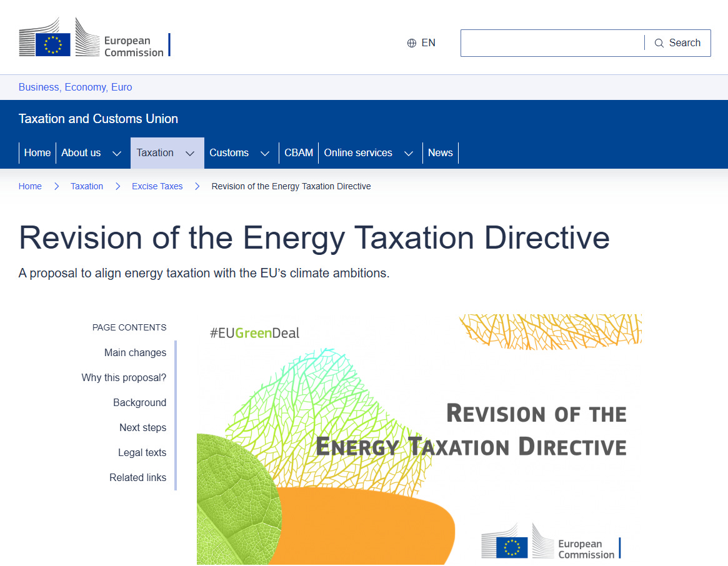This screenshot has height=566, width=728.
Task: Jump to Main changes section
Action: 135,353
